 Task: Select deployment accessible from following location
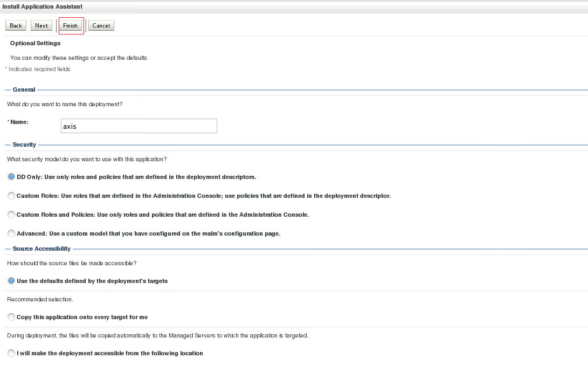(x=11, y=353)
